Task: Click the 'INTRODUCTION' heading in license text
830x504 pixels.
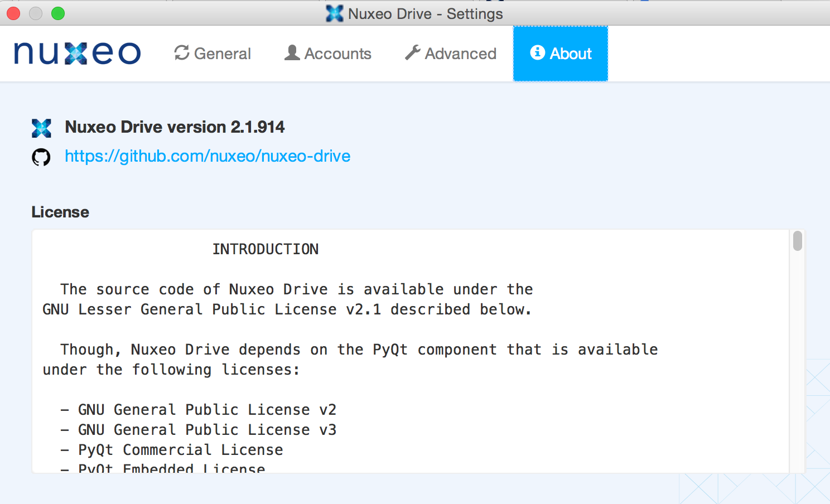Action: click(x=266, y=249)
